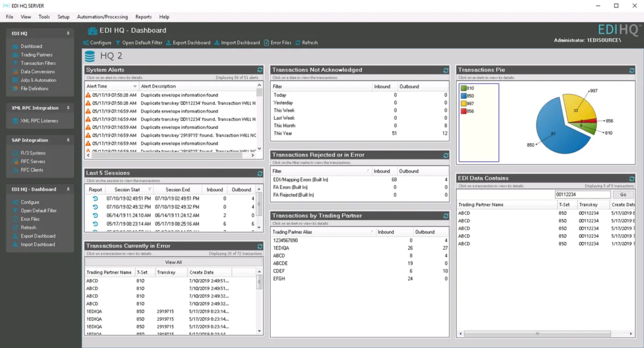Open the Reports menu
Screen dimensions: 644x348
(143, 17)
